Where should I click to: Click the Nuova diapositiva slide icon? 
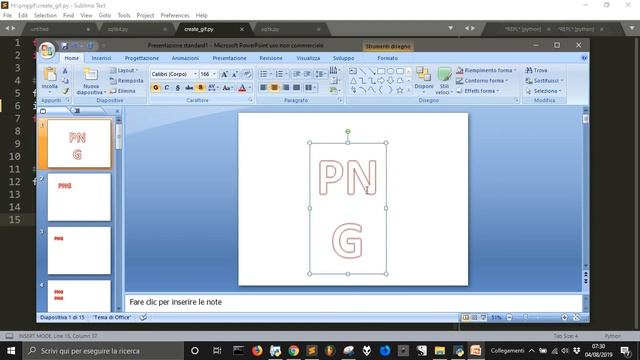click(x=91, y=75)
